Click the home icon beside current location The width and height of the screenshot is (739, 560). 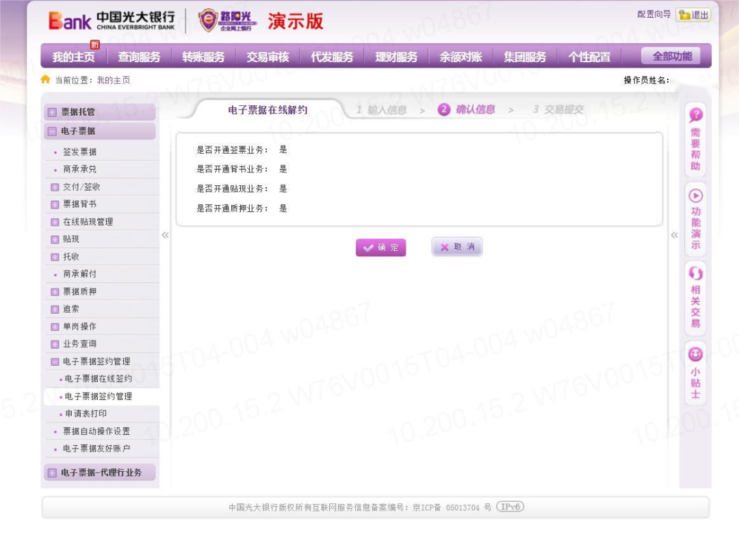pos(46,79)
